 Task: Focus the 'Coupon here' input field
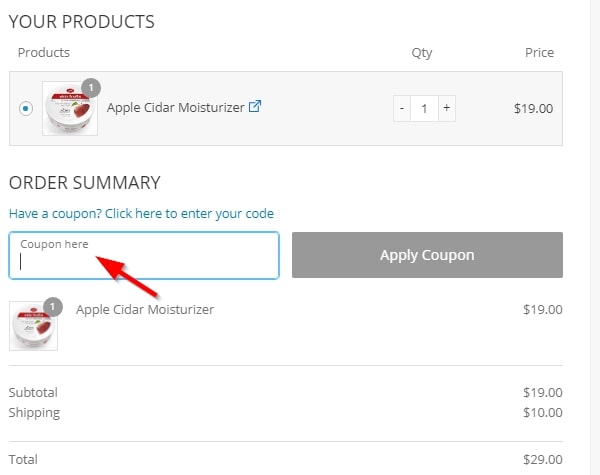(x=144, y=256)
